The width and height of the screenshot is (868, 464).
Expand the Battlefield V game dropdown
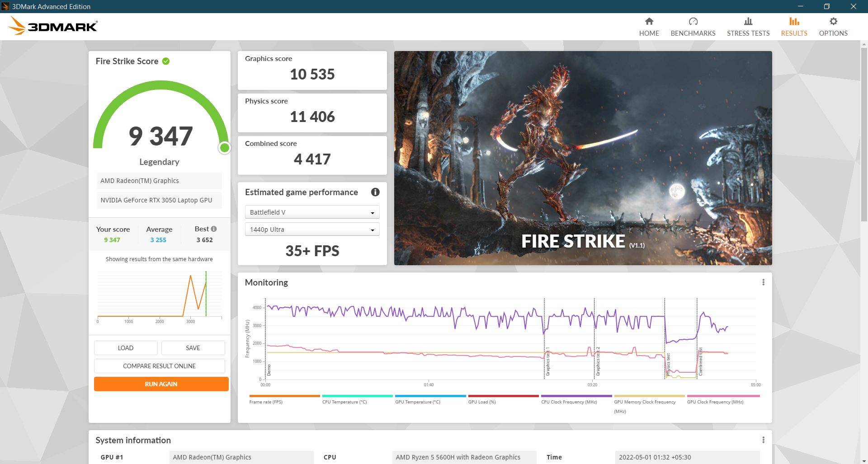312,212
